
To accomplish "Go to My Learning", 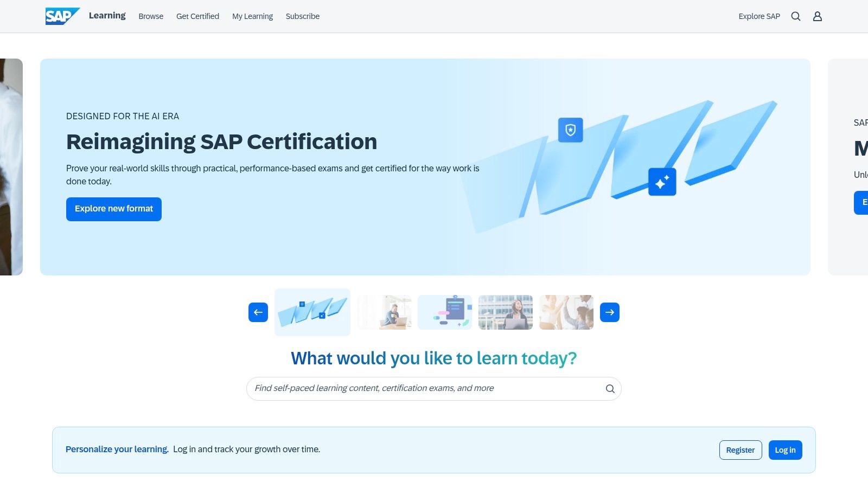I will tap(252, 16).
